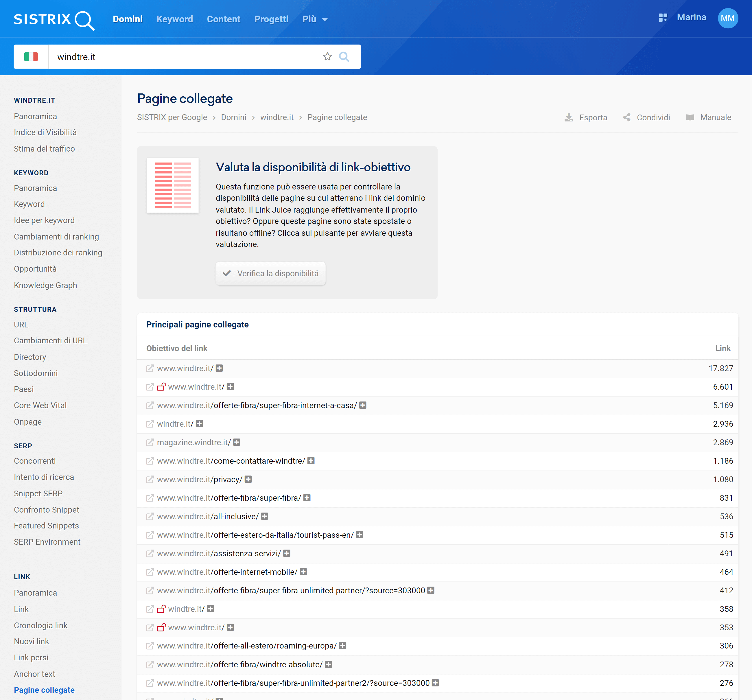This screenshot has height=700, width=752.
Task: Open external link icon for 17.827 row
Action: coord(150,368)
